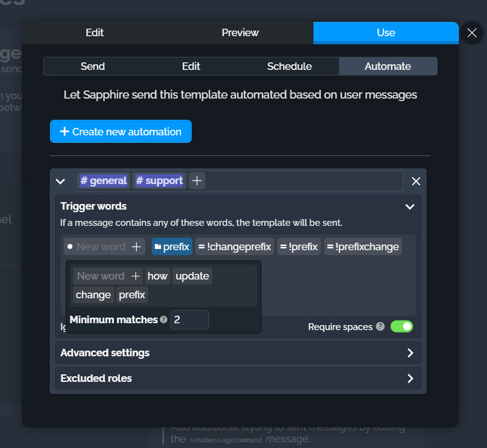Screen dimensions: 487x448
Task: Click the 'update' word chip
Action: (x=192, y=276)
